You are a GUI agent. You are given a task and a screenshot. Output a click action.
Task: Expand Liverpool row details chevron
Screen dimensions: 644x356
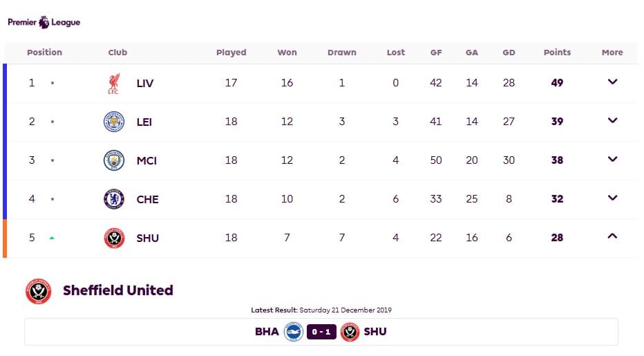pos(612,82)
